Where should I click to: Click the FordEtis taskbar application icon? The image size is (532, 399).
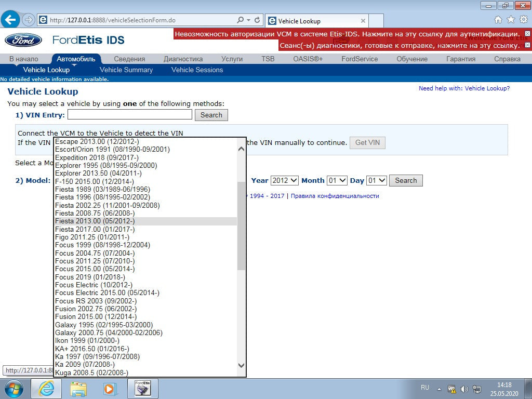(x=142, y=389)
